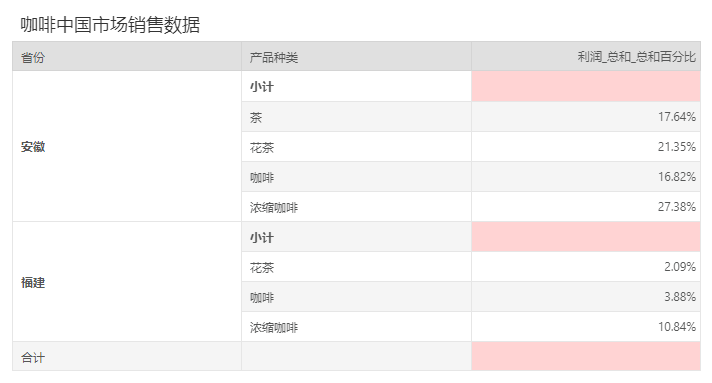This screenshot has height=383, width=712.
Task: Click the 利润_总和_总和百分比 column header
Action: 586,56
